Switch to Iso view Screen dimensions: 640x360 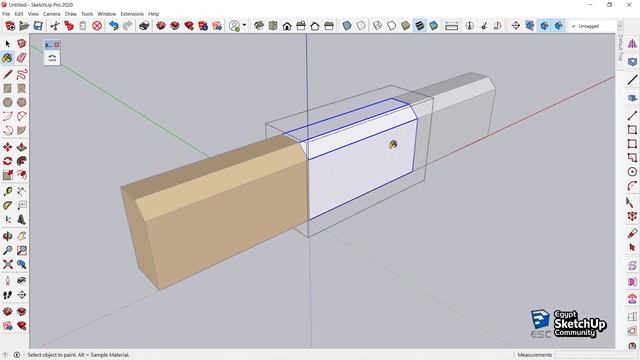(259, 26)
